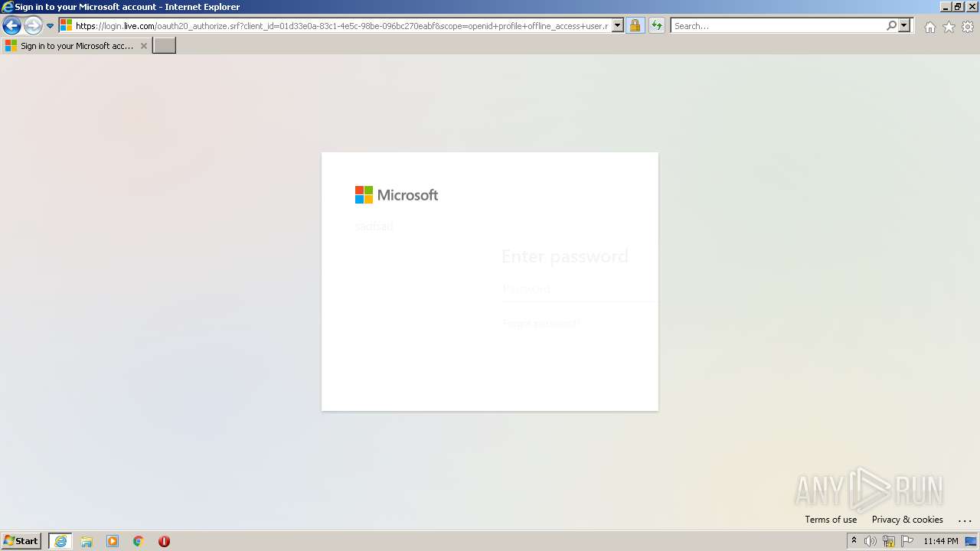Close the Microsoft account sign-in tab
The image size is (980, 551).
click(143, 46)
